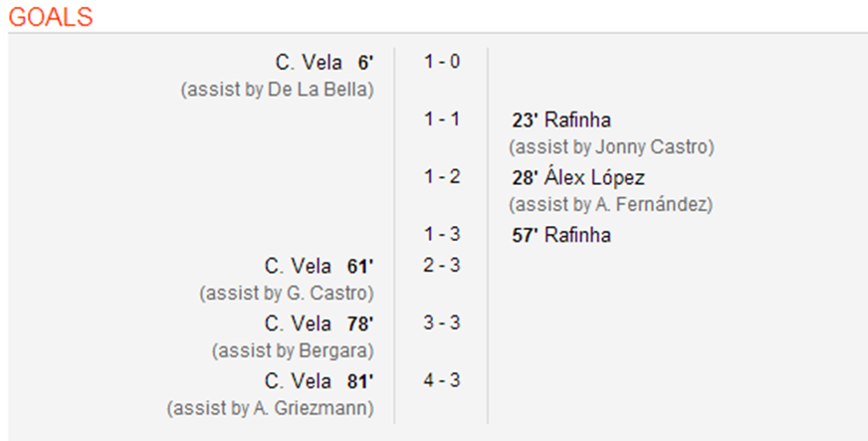Select C. Vela's 6th-minute goal
Viewport: 868px width, 441px height.
click(x=325, y=63)
